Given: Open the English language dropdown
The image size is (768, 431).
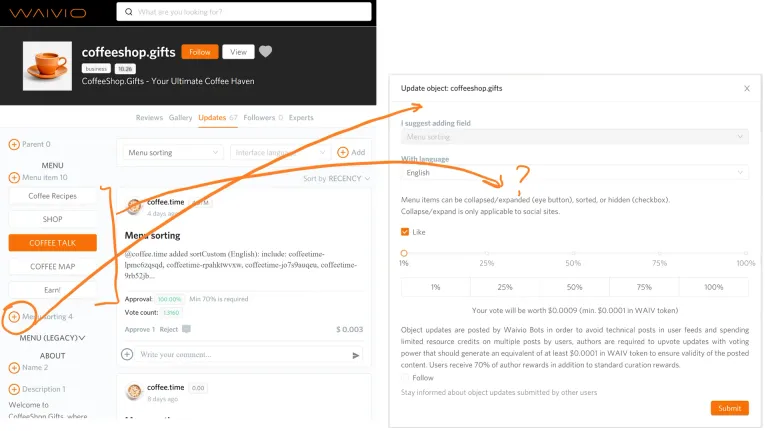Looking at the screenshot, I should pyautogui.click(x=575, y=172).
